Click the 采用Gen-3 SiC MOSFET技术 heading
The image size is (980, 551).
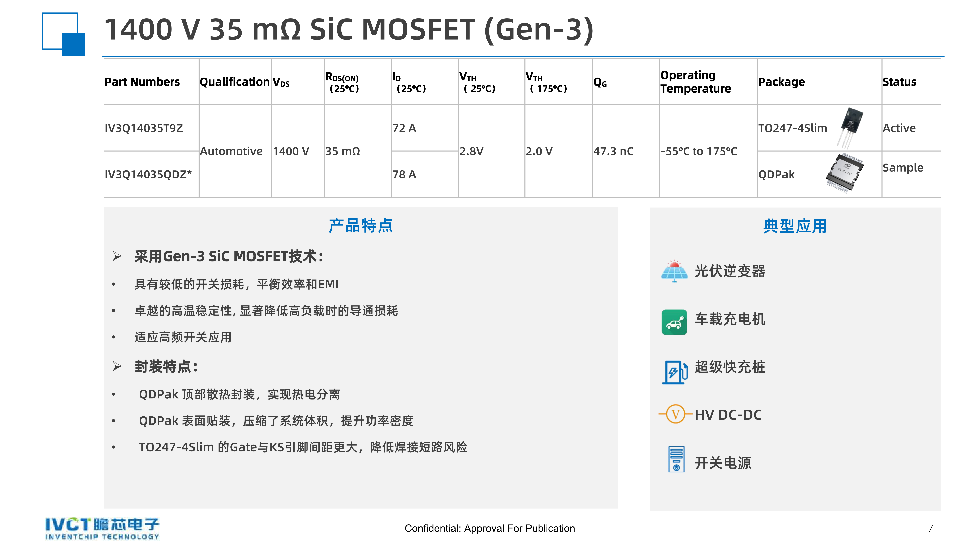point(229,256)
